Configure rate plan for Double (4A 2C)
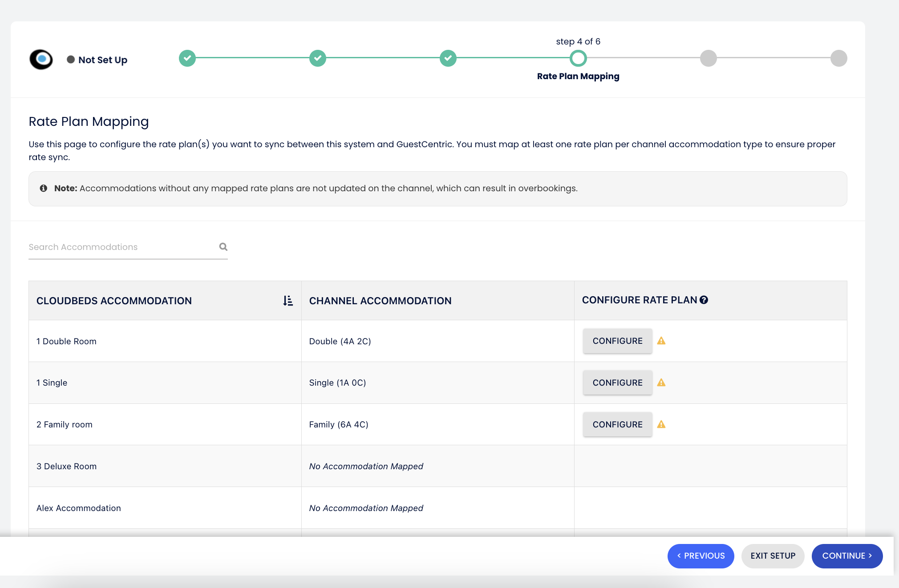Image resolution: width=899 pixels, height=588 pixels. tap(617, 341)
